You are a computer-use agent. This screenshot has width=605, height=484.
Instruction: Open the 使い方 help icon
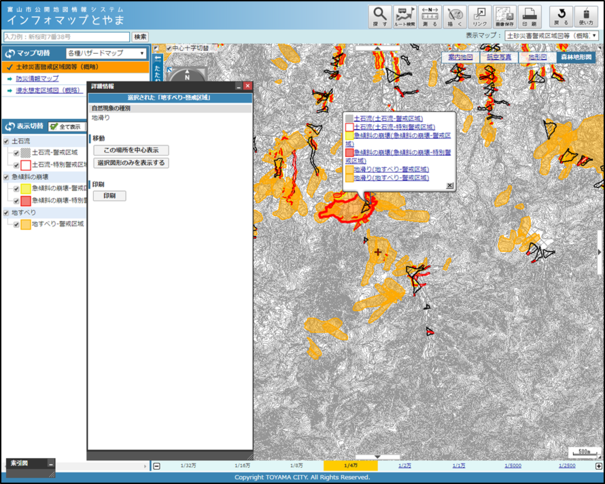pyautogui.click(x=586, y=17)
